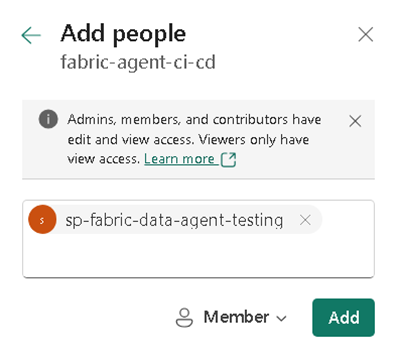396x361 pixels.
Task: Click the external link icon after Learn more
Action: (x=229, y=159)
